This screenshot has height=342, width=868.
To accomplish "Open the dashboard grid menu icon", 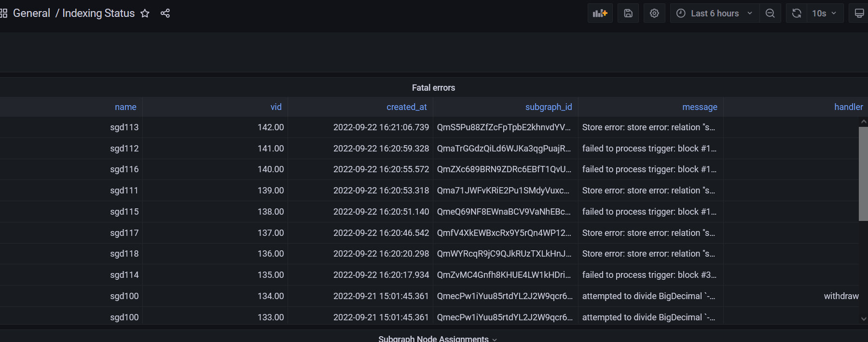I will pyautogui.click(x=3, y=13).
